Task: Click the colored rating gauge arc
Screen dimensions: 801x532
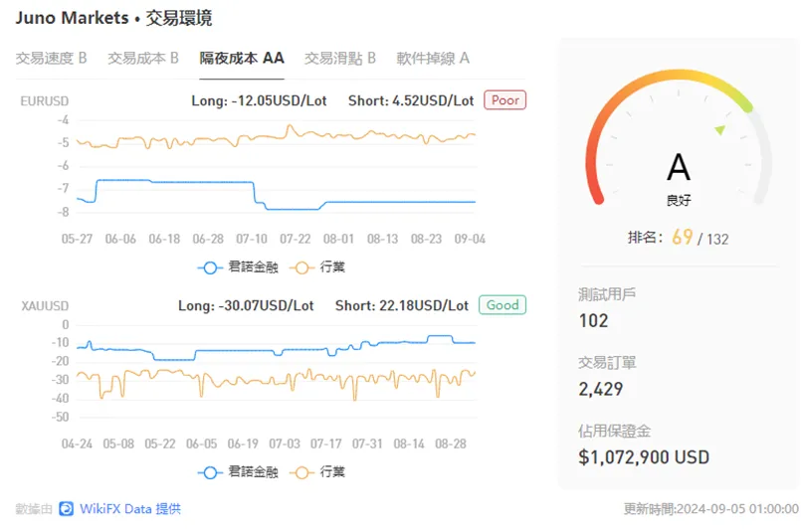Action: pyautogui.click(x=679, y=73)
